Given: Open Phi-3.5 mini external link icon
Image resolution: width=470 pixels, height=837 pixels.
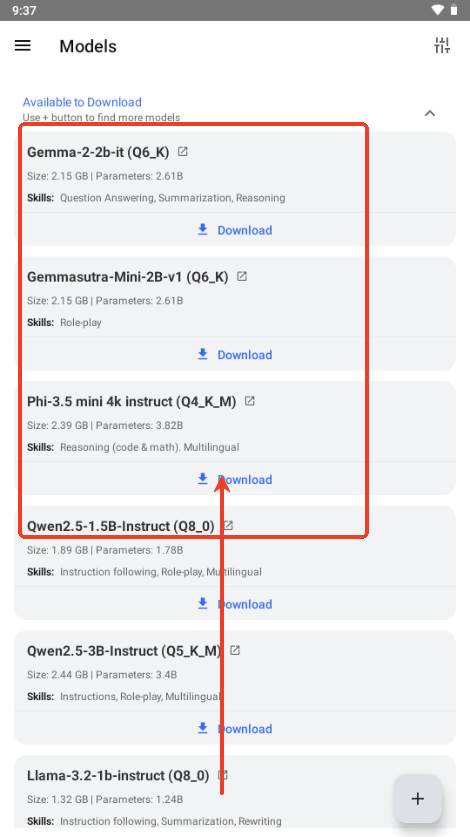Looking at the screenshot, I should 249,401.
